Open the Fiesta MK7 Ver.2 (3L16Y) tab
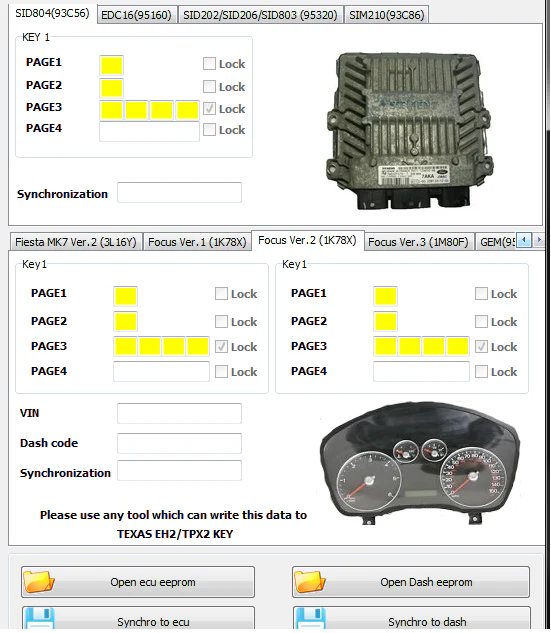 (x=76, y=242)
